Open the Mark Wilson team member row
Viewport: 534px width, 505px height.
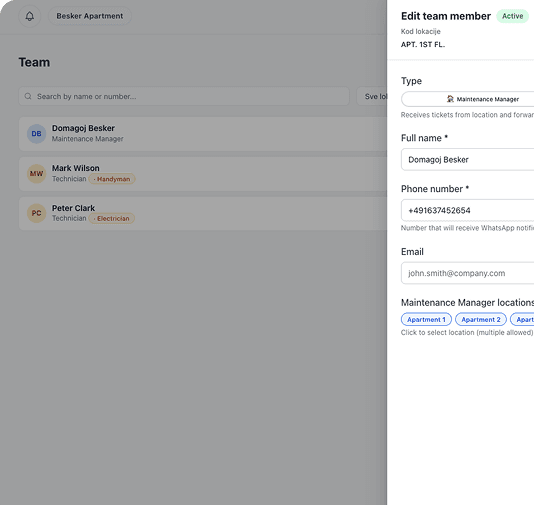(203, 174)
